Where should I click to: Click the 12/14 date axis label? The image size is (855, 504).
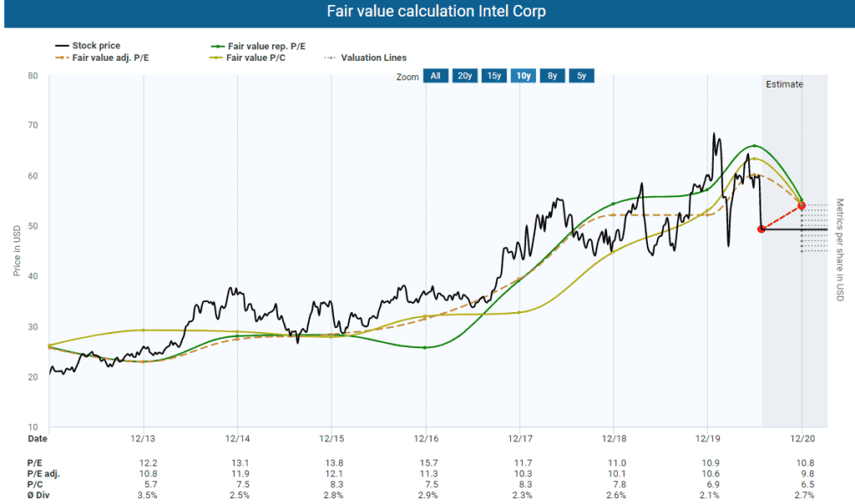click(x=237, y=439)
